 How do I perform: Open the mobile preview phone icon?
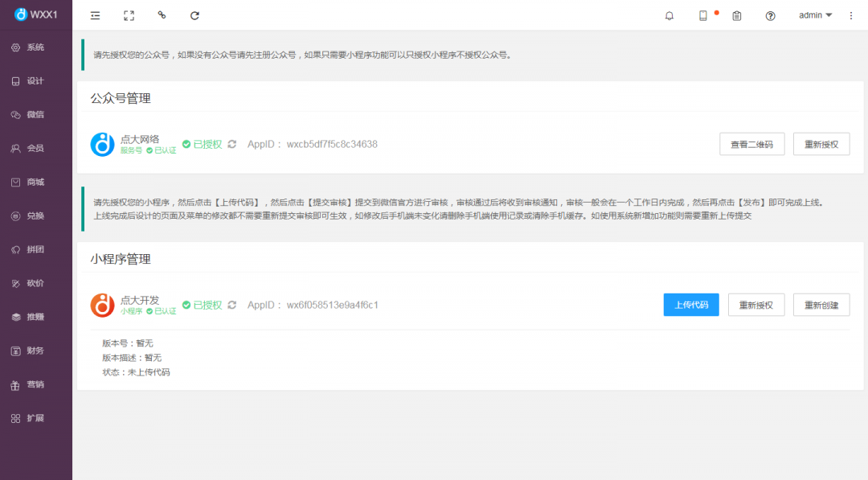click(x=703, y=15)
